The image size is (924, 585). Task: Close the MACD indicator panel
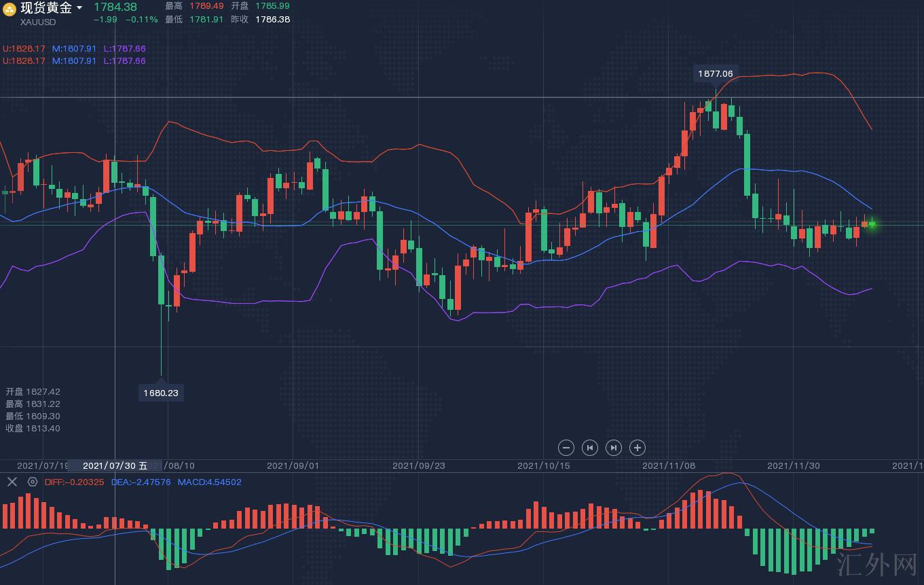click(x=12, y=482)
